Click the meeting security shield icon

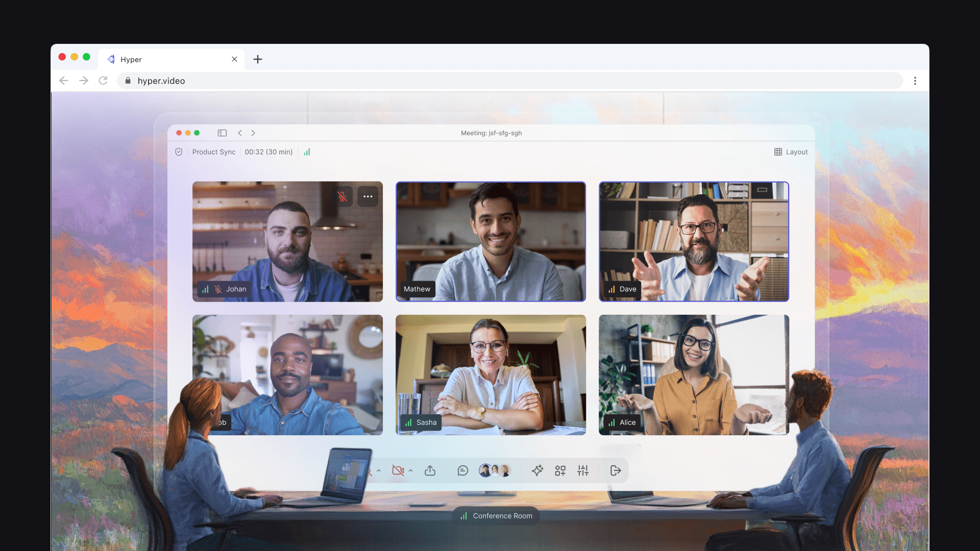179,152
